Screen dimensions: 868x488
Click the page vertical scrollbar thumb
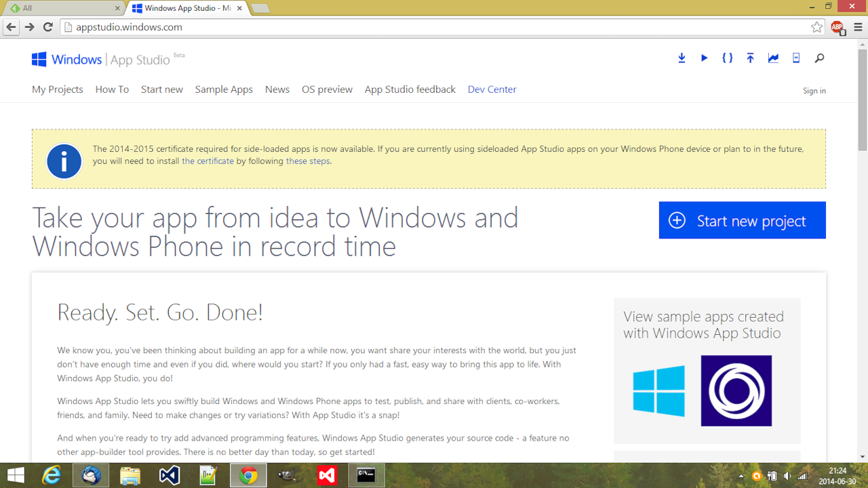(x=863, y=100)
